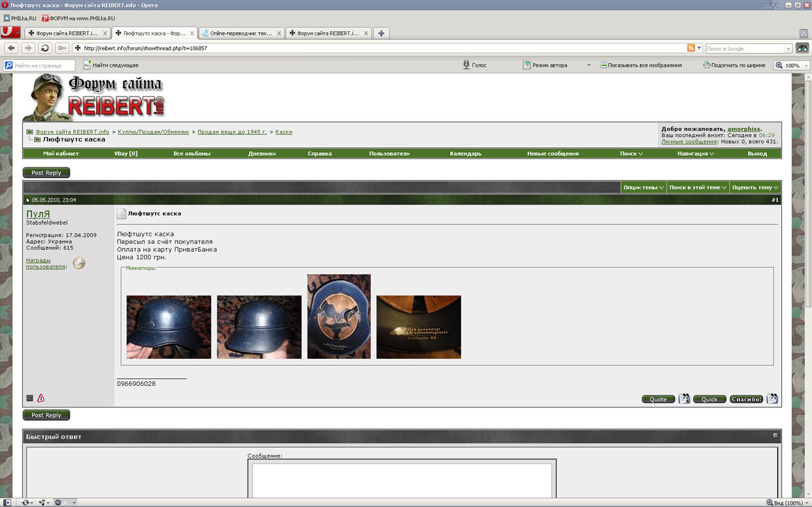Switch to the Online-переводчик tab
812x507 pixels.
tap(241, 33)
